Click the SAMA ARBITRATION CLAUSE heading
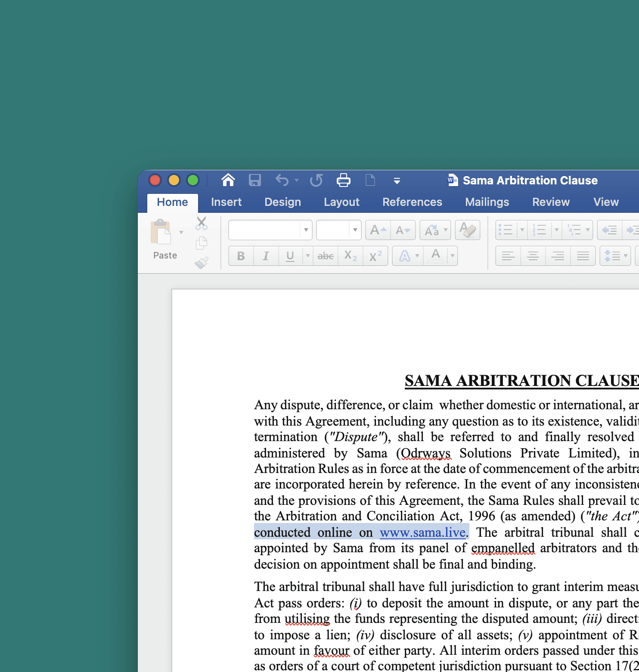The height and width of the screenshot is (672, 639). click(x=521, y=381)
